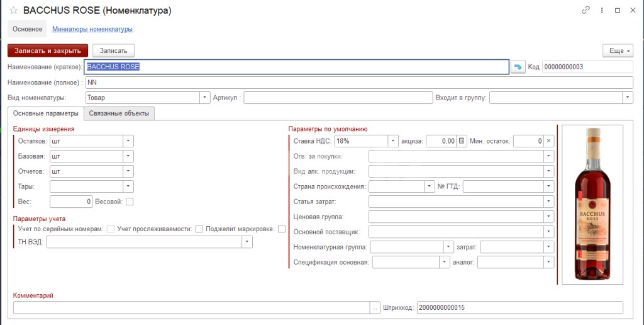Click the Наименование (полное) field with NN
The width and height of the screenshot is (644, 325).
pos(359,83)
